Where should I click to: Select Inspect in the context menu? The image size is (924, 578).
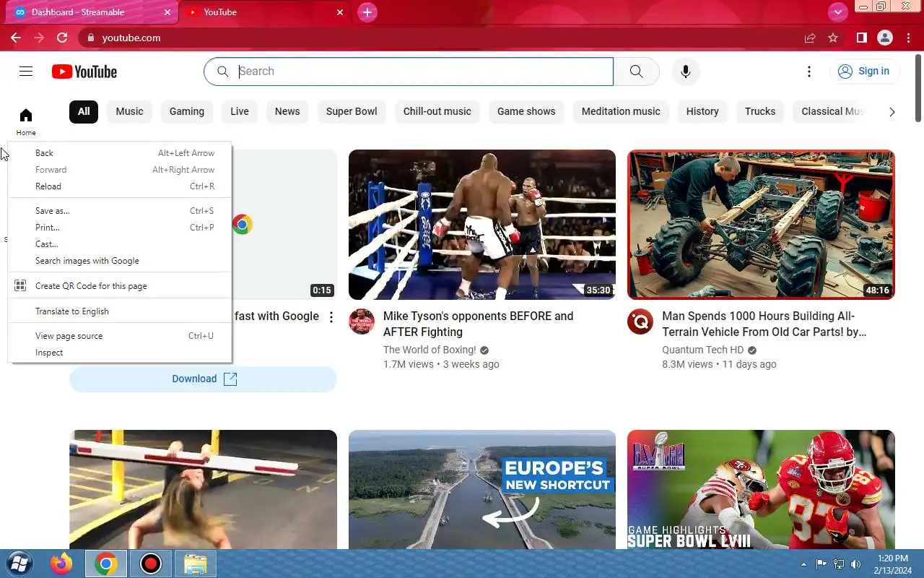120,353
